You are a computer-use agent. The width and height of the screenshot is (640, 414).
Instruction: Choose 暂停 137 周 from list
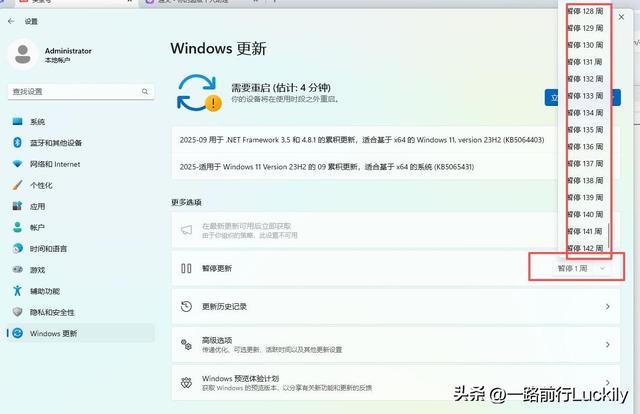tap(585, 163)
